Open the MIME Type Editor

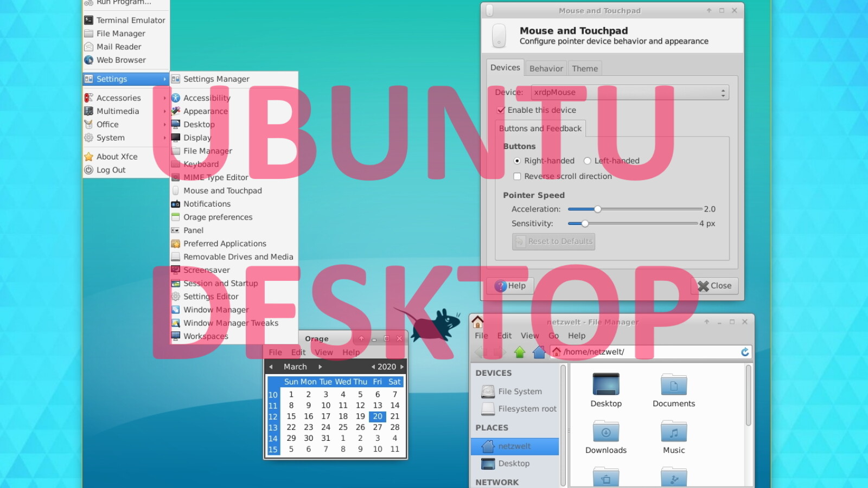coord(215,177)
